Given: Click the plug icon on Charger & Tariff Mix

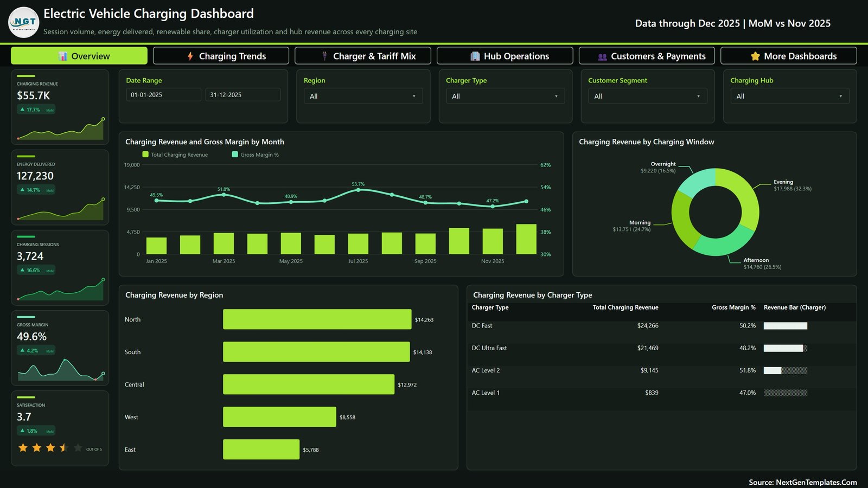Looking at the screenshot, I should tap(324, 56).
